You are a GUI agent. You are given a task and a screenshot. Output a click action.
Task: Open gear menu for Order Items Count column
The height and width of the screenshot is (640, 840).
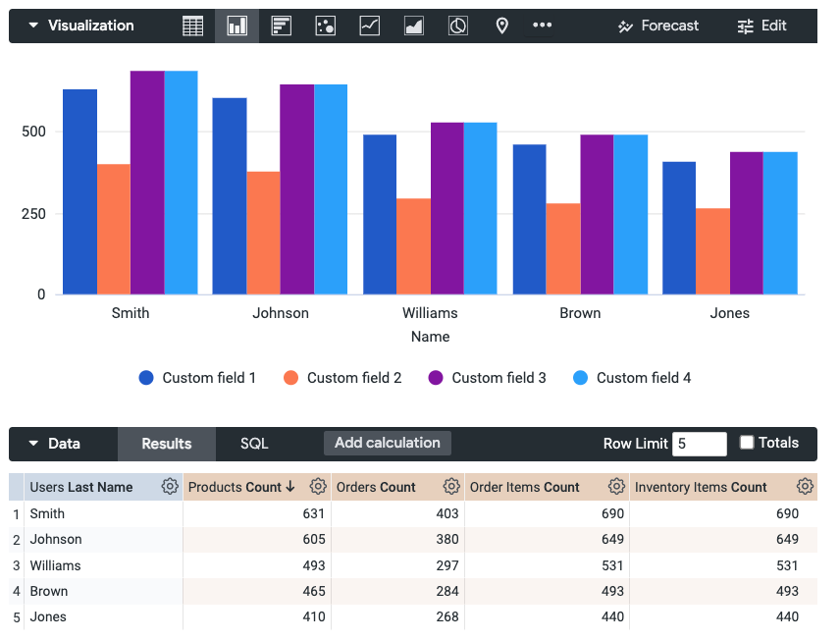click(616, 486)
